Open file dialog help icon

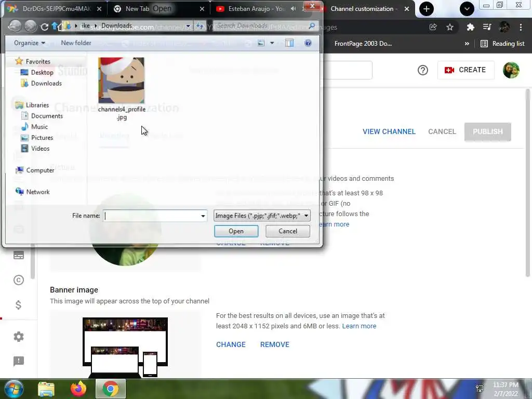pyautogui.click(x=308, y=43)
